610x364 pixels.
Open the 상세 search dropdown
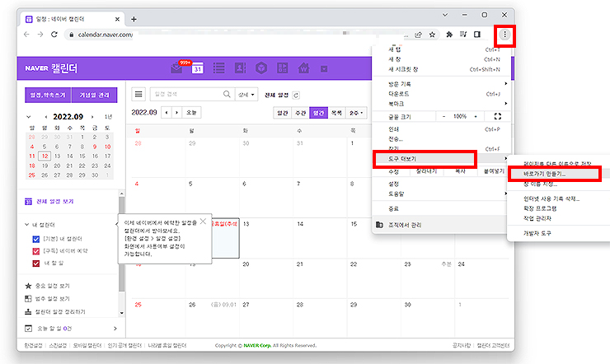pos(246,95)
